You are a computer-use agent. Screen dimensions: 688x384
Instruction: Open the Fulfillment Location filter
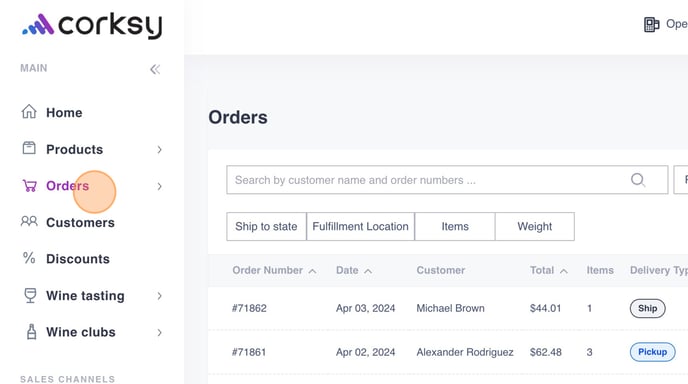pyautogui.click(x=360, y=226)
